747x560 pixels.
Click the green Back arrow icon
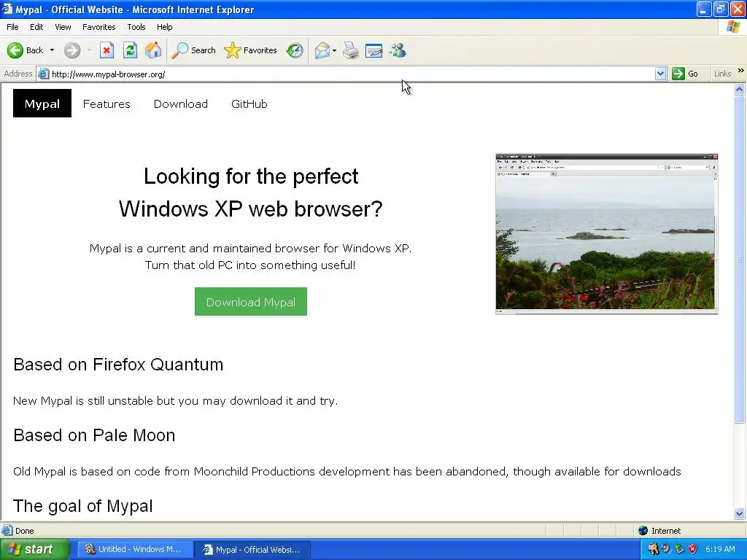click(x=15, y=50)
